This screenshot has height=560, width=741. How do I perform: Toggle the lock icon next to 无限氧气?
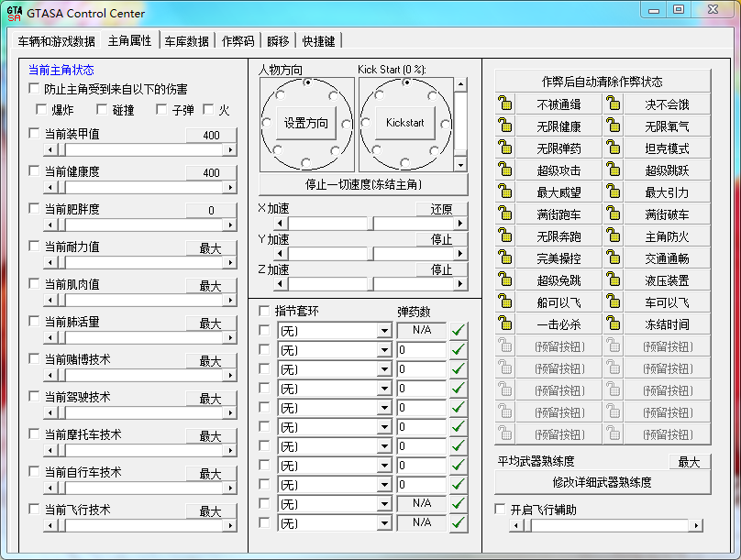point(613,126)
